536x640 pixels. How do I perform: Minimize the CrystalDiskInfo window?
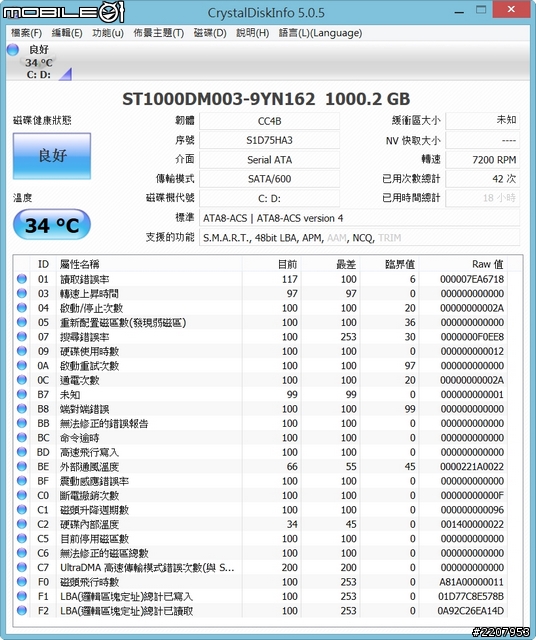tap(459, 11)
